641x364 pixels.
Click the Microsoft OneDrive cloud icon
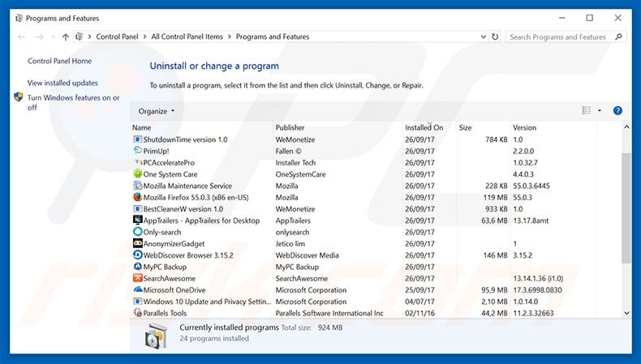tap(138, 289)
